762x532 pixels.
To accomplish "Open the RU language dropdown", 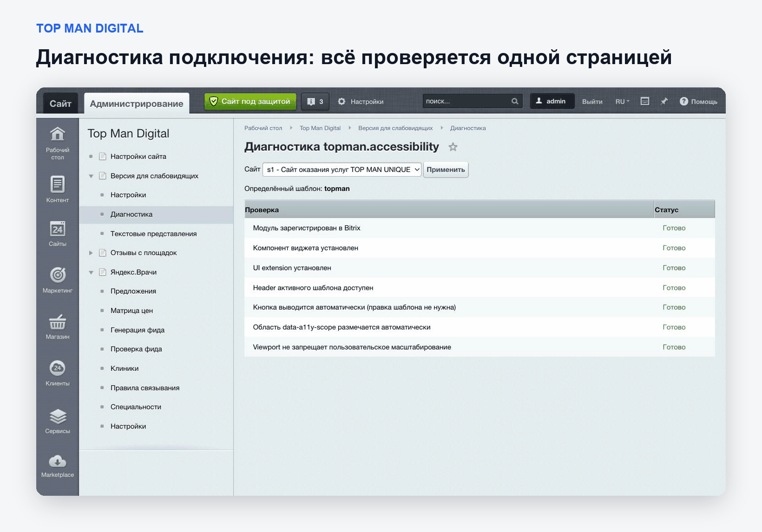I will (622, 102).
